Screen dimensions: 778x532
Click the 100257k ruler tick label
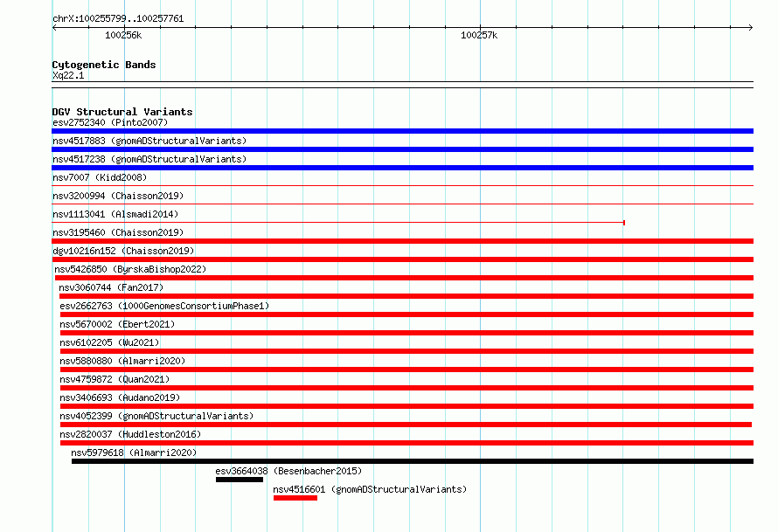[479, 35]
